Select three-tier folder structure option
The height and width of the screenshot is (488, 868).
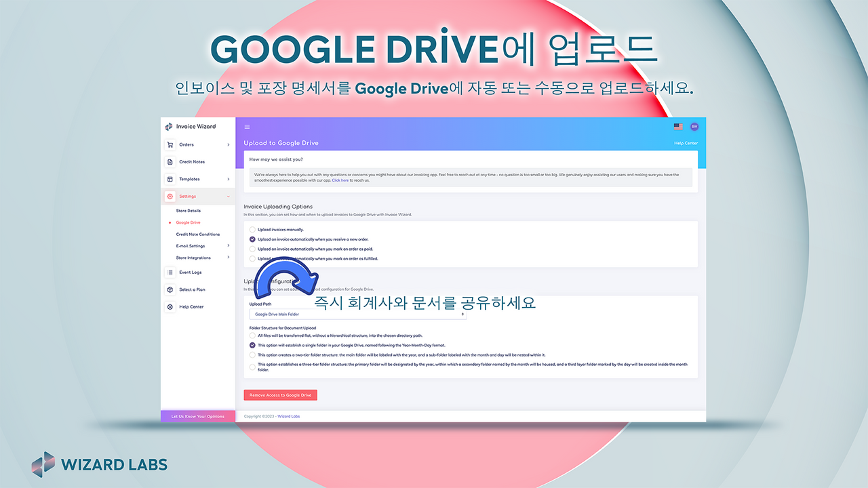click(252, 367)
